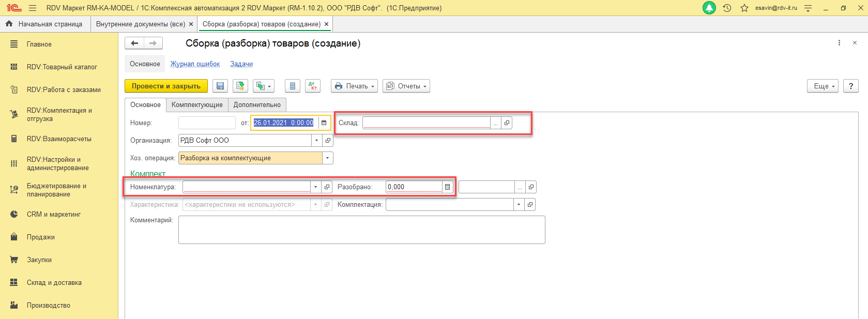Click the Номер input field
The image size is (868, 319).
[207, 123]
